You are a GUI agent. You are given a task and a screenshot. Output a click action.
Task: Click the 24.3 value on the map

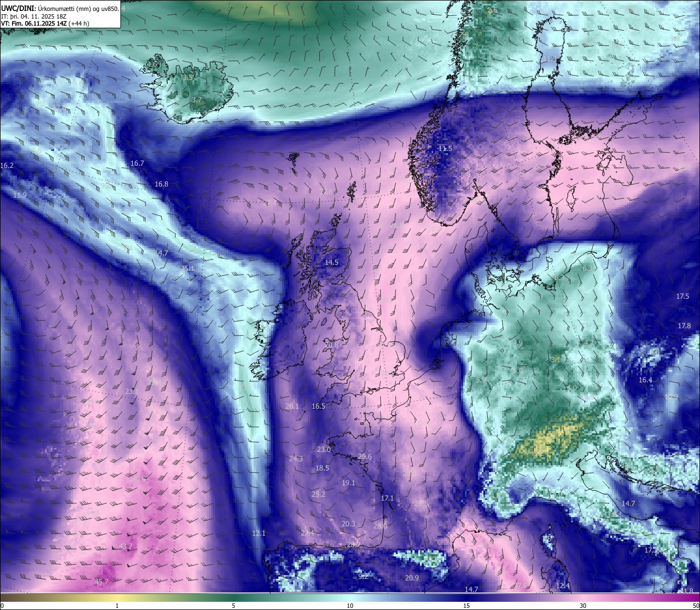point(296,459)
